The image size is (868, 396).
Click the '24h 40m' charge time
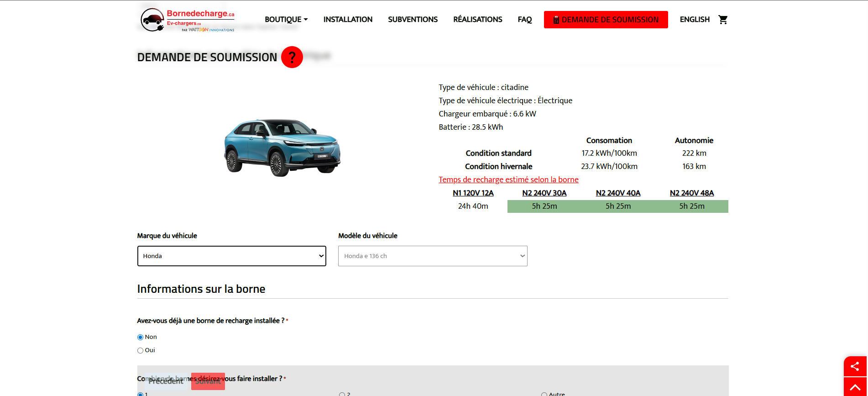[473, 206]
